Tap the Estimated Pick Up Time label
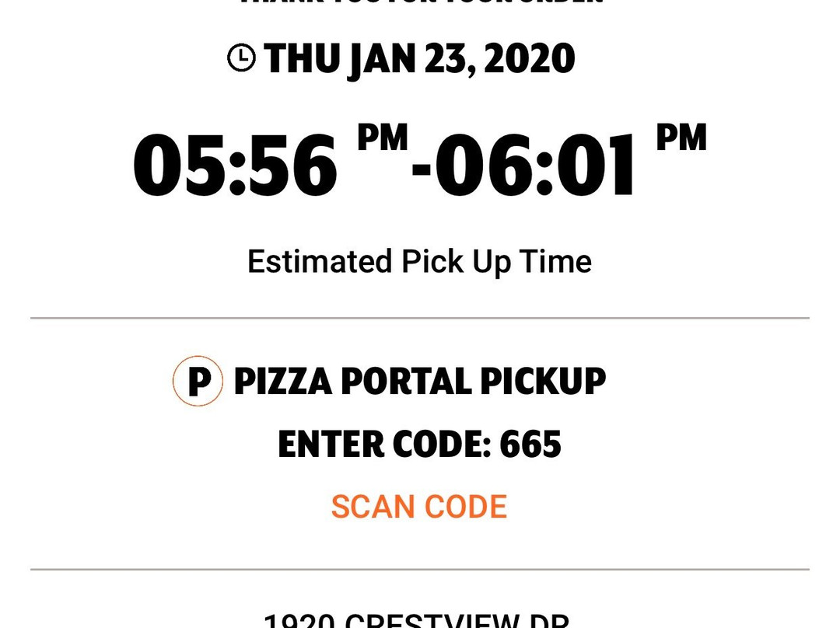840x628 pixels. point(419,262)
